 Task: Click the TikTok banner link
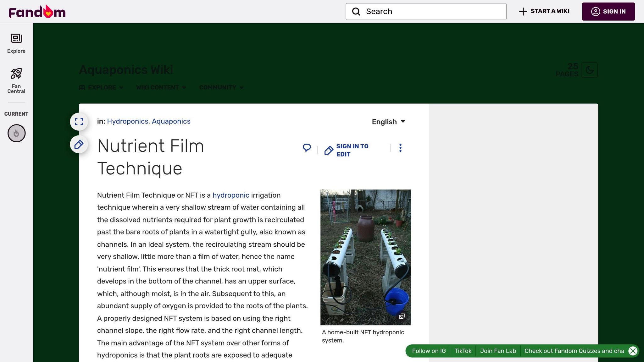pyautogui.click(x=463, y=351)
